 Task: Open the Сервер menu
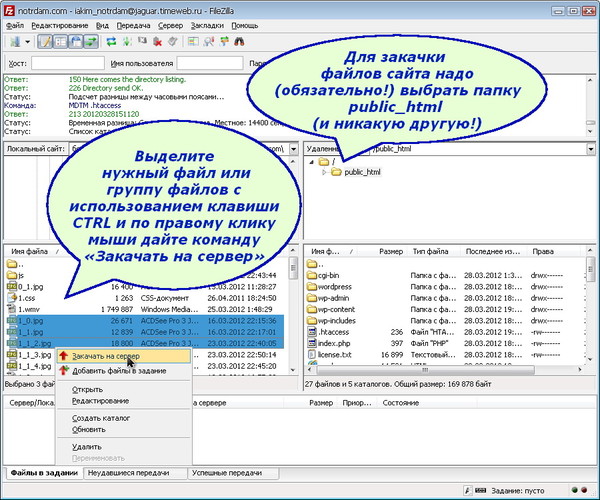(x=171, y=26)
